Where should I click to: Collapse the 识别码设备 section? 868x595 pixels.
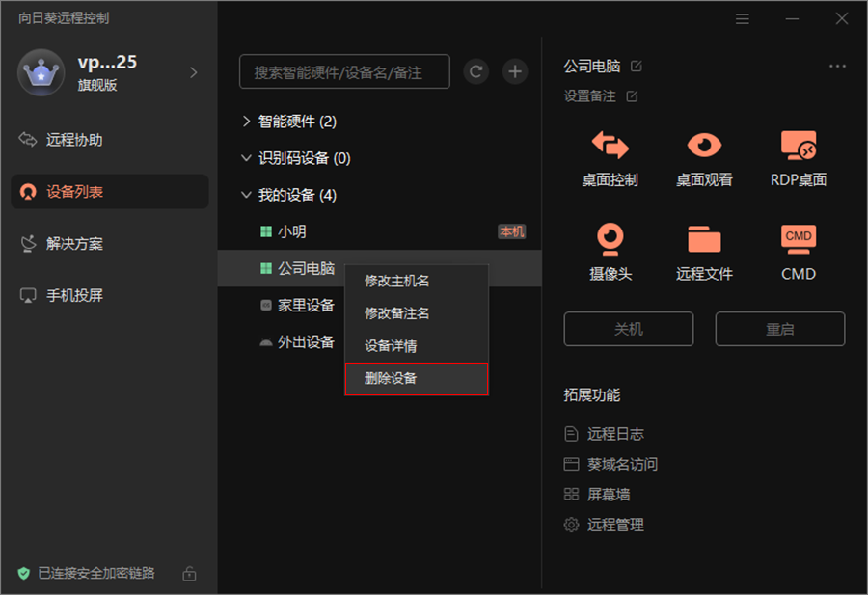247,157
